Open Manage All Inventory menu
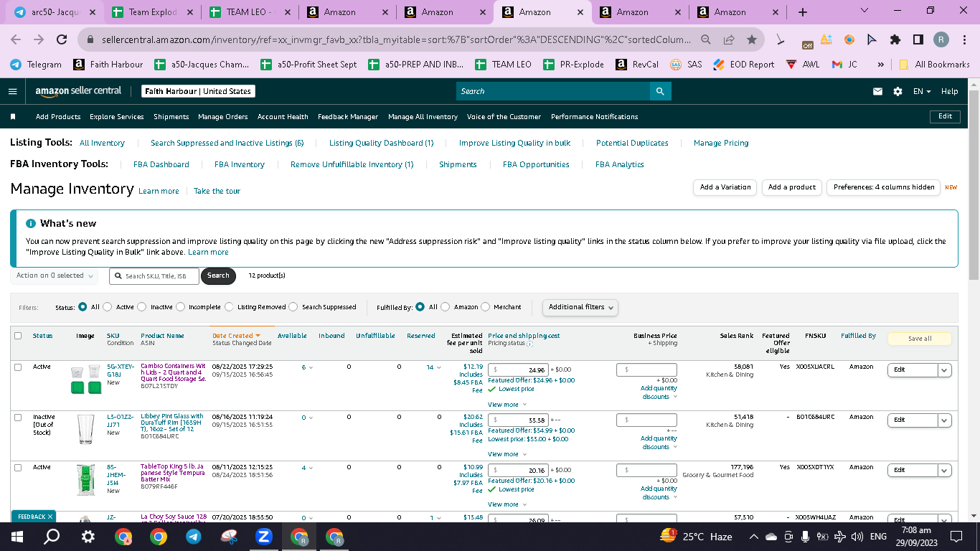Viewport: 980px width, 551px height. tap(423, 116)
